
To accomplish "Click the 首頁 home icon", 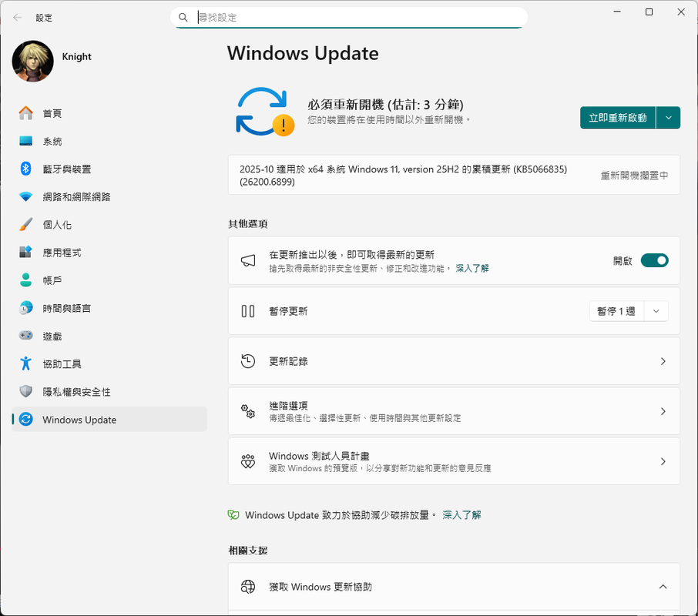I will [x=26, y=113].
